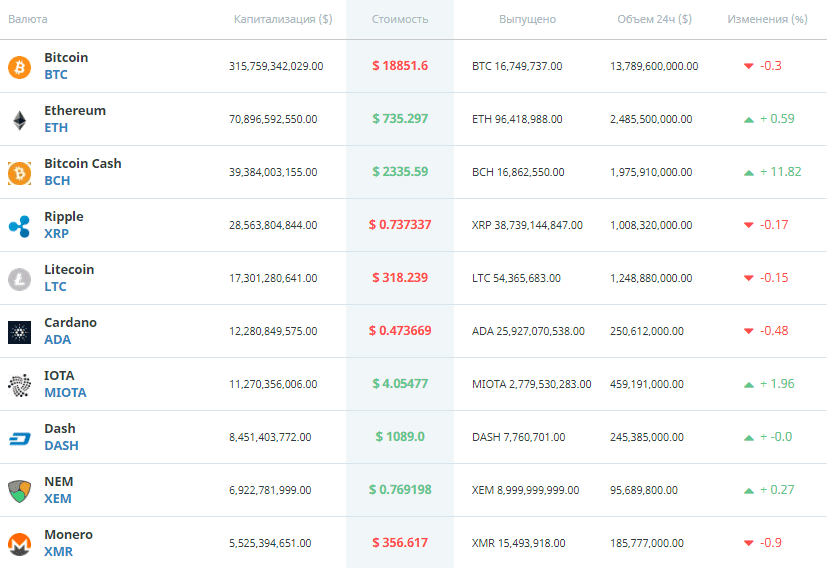835x568 pixels.
Task: Click the Bitcoin Cash logo icon
Action: click(x=20, y=174)
